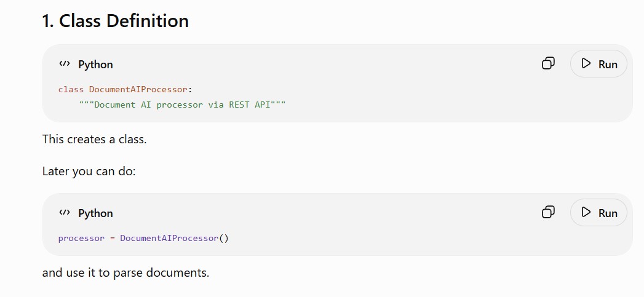Copy the class definition code block
This screenshot has width=644, height=297.
(548, 63)
